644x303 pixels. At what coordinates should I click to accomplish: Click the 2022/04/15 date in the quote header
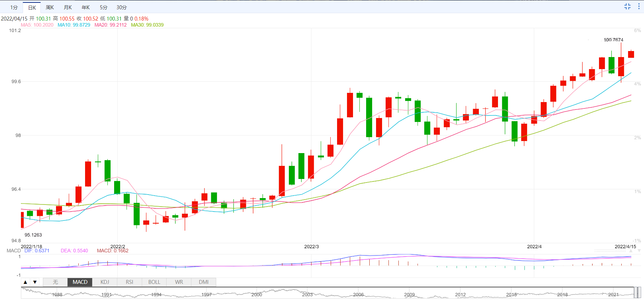pos(14,18)
